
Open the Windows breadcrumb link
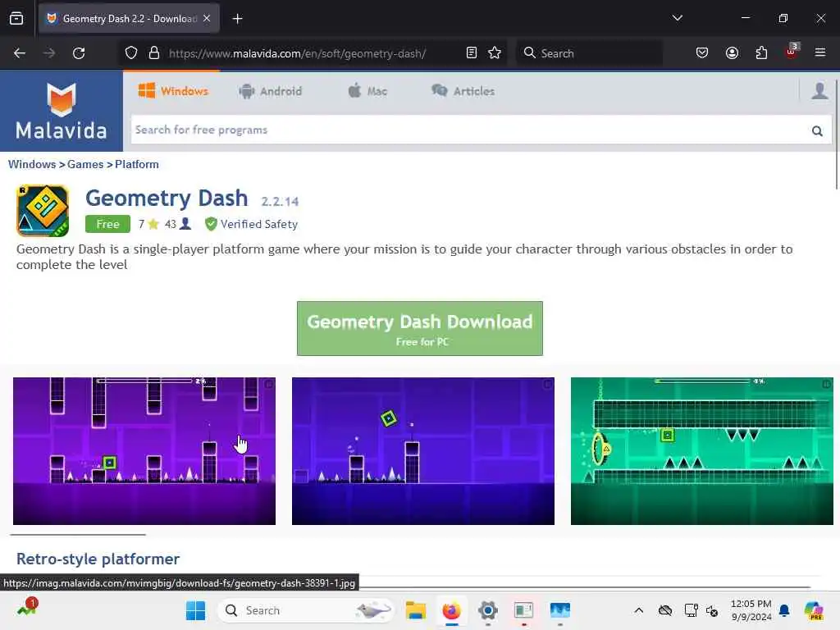pos(32,164)
